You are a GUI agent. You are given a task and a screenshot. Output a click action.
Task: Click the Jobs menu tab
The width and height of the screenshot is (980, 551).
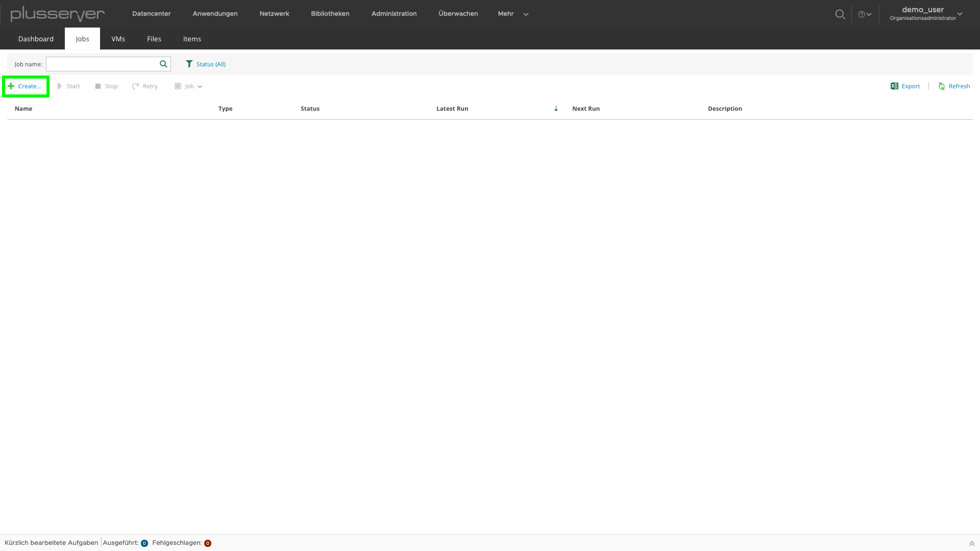tap(82, 38)
